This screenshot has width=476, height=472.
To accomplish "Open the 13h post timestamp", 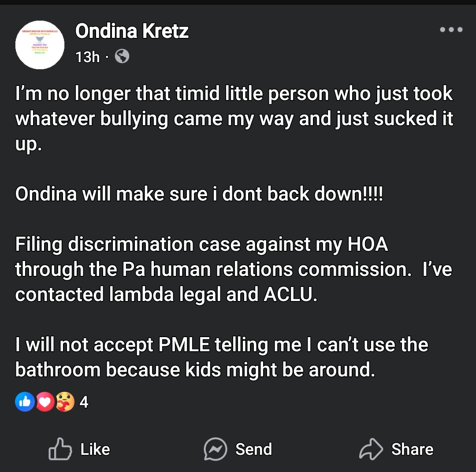I will tap(87, 57).
